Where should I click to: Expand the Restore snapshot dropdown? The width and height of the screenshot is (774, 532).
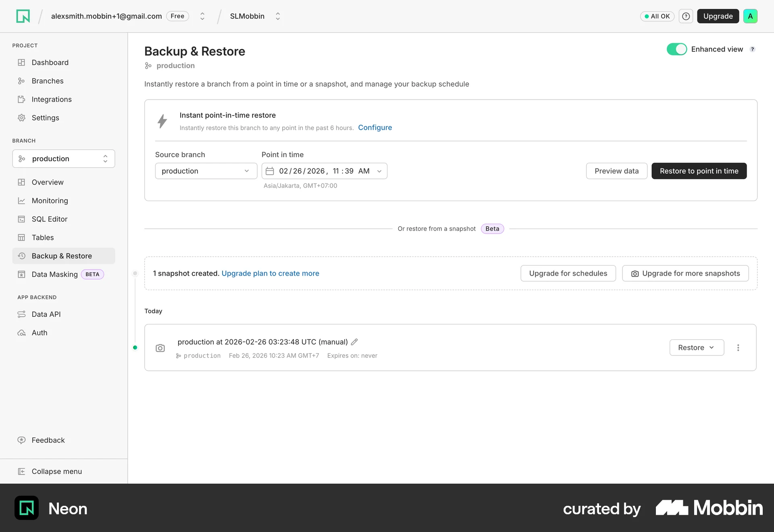tap(697, 347)
